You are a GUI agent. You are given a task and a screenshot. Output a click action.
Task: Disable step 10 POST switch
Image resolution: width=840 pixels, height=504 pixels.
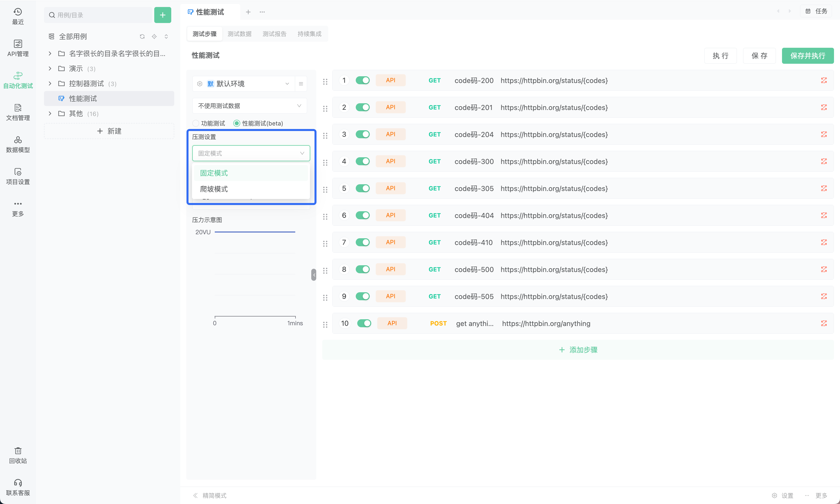point(364,323)
